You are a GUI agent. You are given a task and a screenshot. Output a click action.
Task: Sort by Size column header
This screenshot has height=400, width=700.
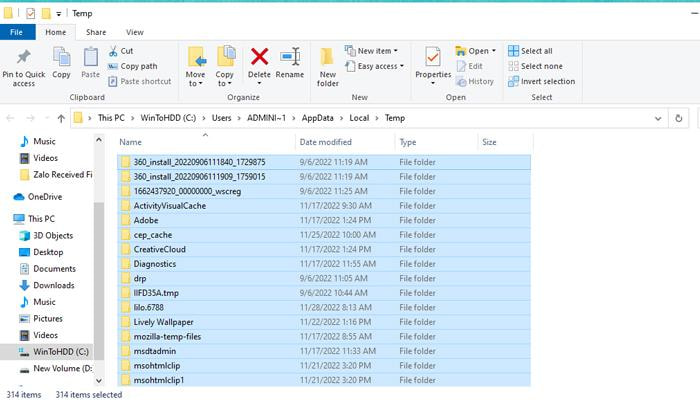pos(505,142)
